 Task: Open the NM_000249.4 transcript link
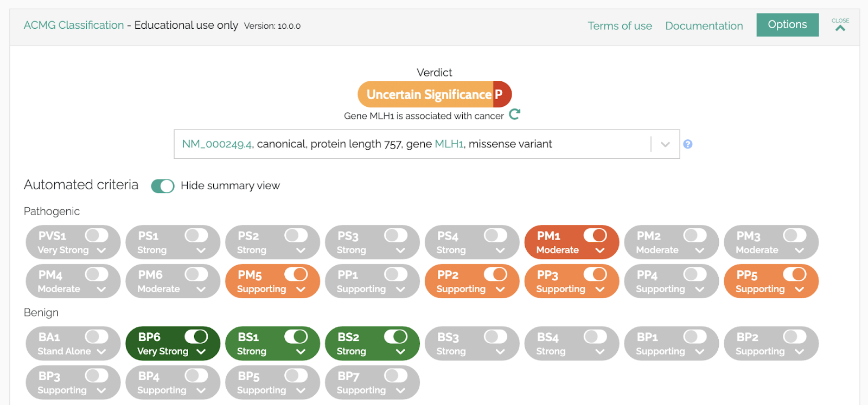click(217, 144)
